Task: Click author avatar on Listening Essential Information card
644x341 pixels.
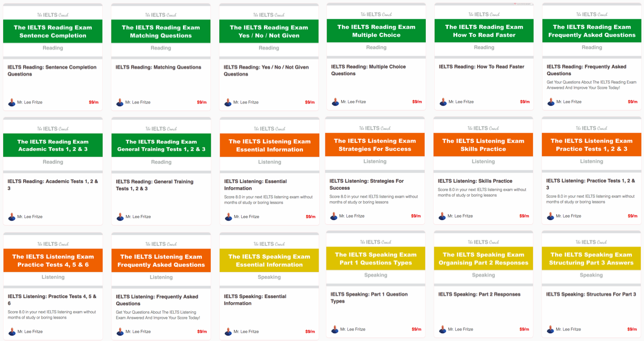Action: (228, 217)
